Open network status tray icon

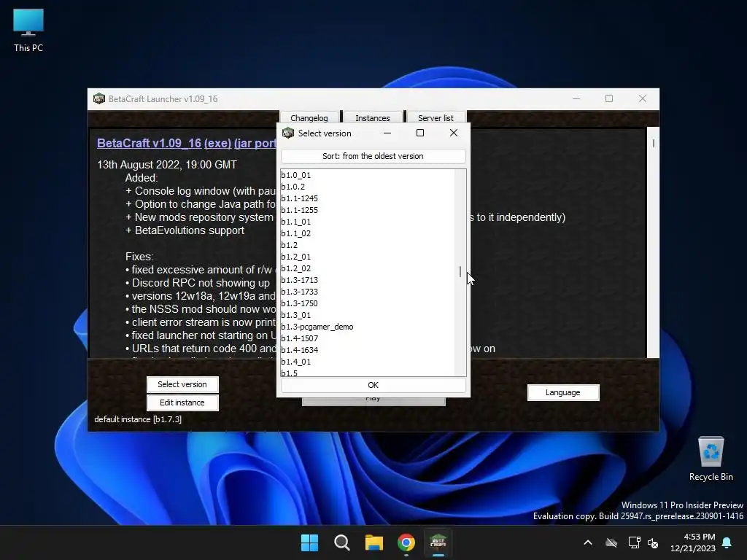tap(634, 542)
